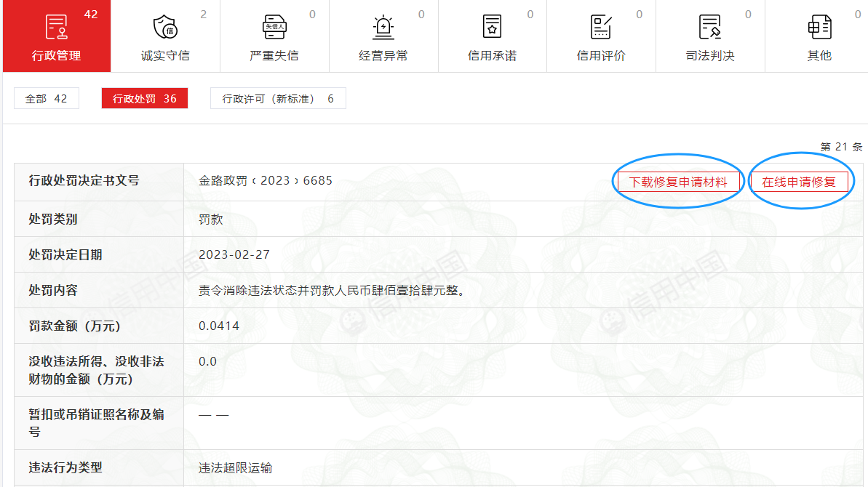The width and height of the screenshot is (868, 487).
Task: Select the 信用评价 evaluation icon
Action: (x=601, y=27)
